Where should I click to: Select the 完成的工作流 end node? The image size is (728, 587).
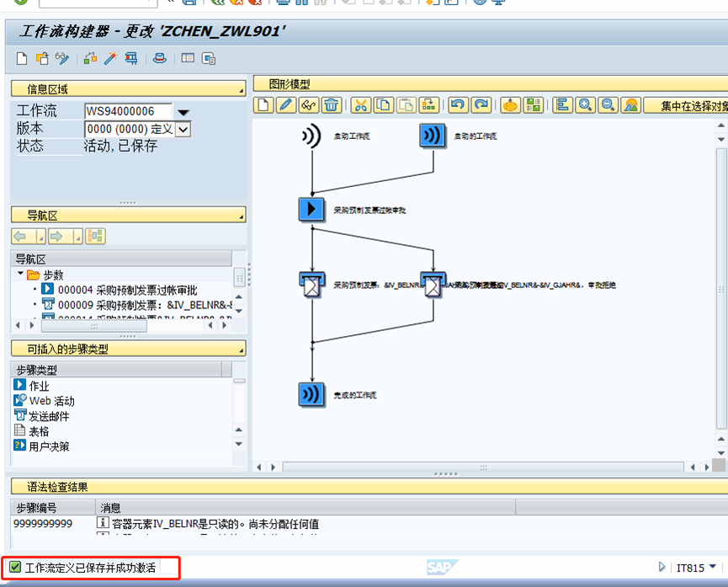(311, 395)
